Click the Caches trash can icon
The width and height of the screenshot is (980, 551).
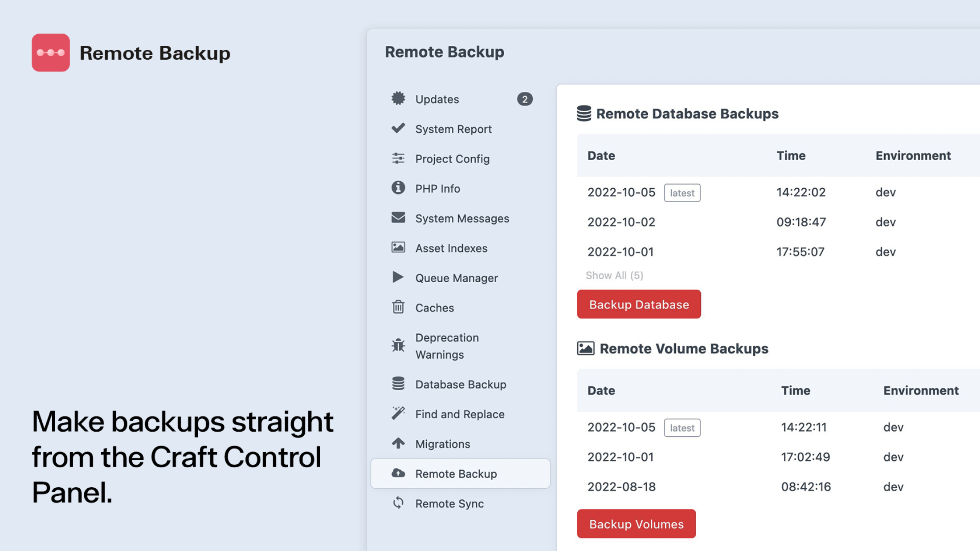click(x=398, y=307)
